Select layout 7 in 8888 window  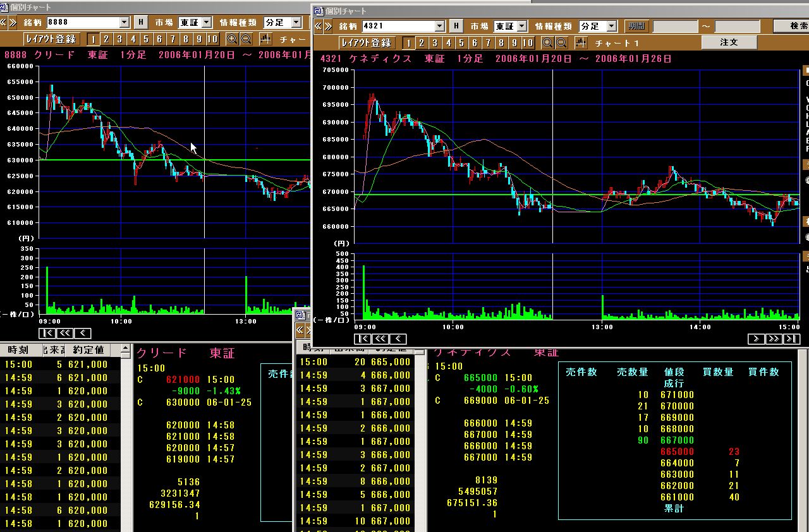tap(173, 39)
